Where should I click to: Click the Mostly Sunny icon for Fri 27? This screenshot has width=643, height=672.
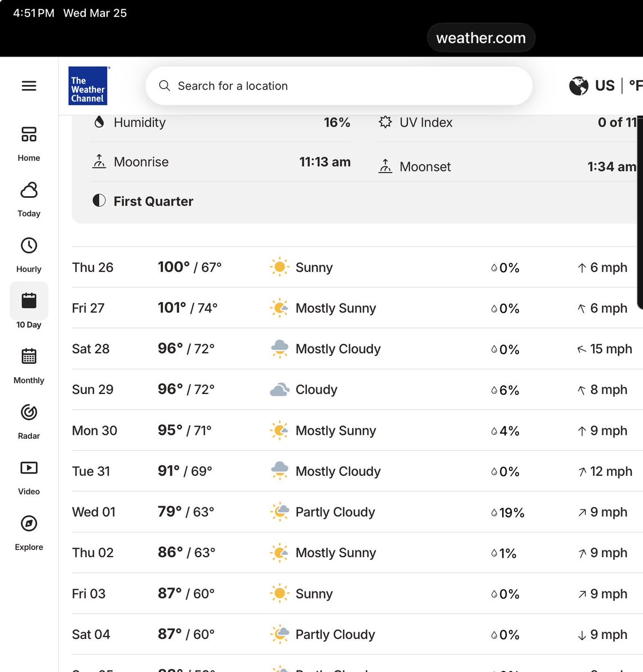coord(280,308)
